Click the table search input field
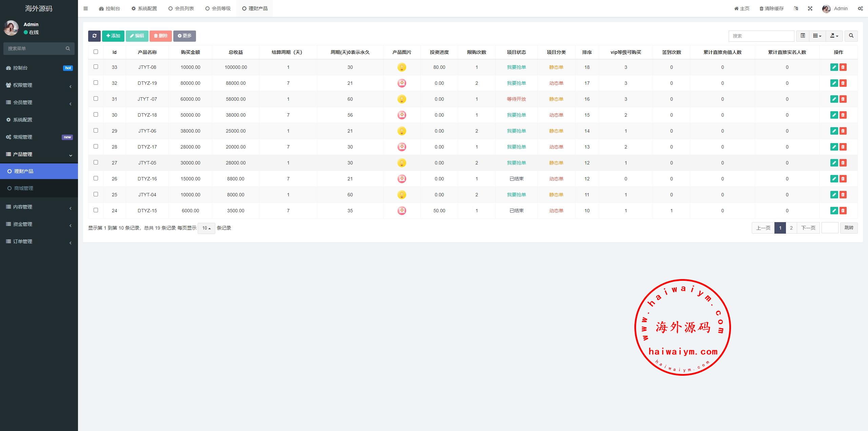This screenshot has width=868, height=431. [x=761, y=36]
